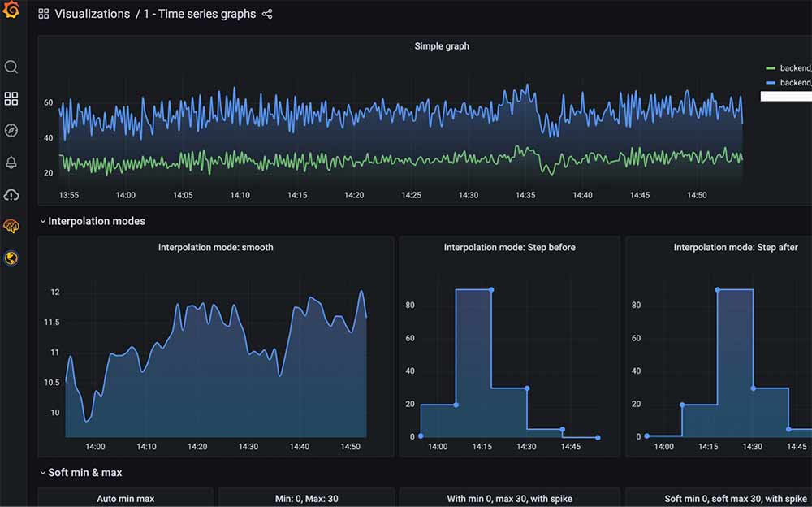Open 'Interpolation mode: Step after' panel title
The image size is (812, 507).
click(x=736, y=247)
